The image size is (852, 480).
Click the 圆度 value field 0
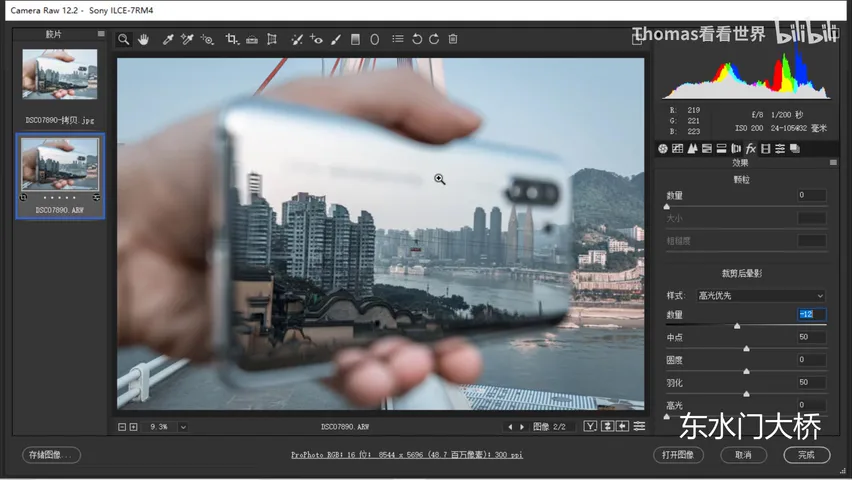(x=811, y=359)
